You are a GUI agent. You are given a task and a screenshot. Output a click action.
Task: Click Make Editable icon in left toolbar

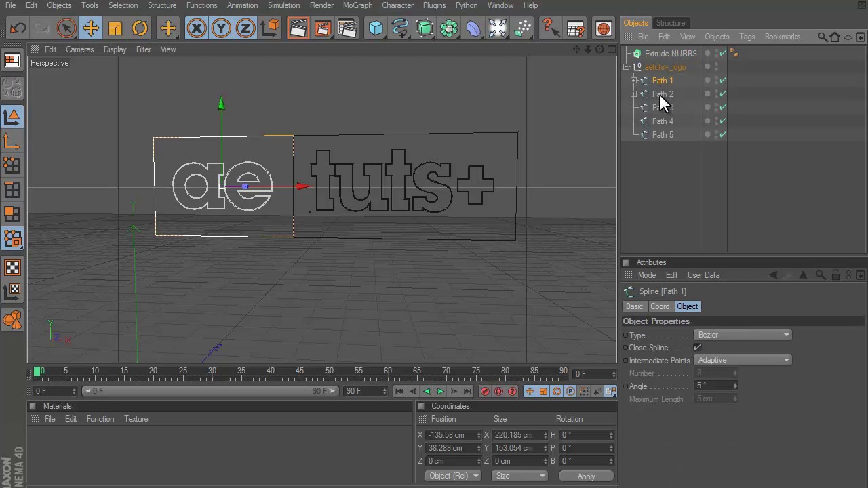[x=12, y=87]
